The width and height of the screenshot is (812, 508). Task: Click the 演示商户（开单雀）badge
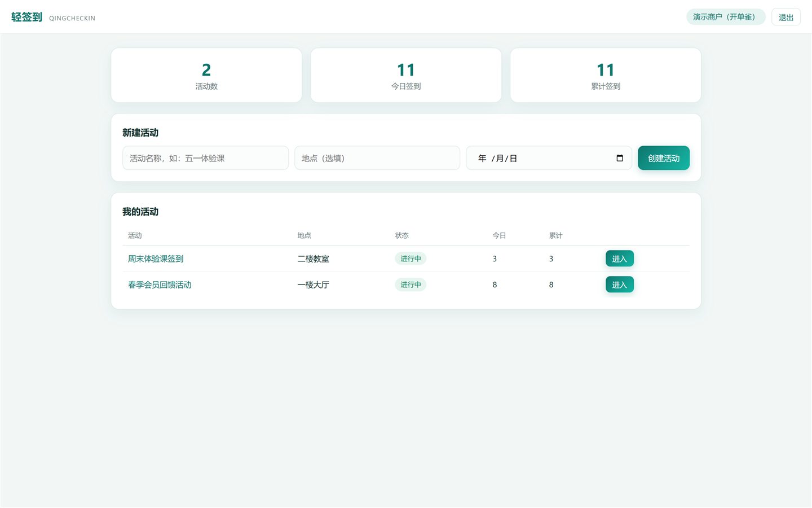(x=726, y=17)
